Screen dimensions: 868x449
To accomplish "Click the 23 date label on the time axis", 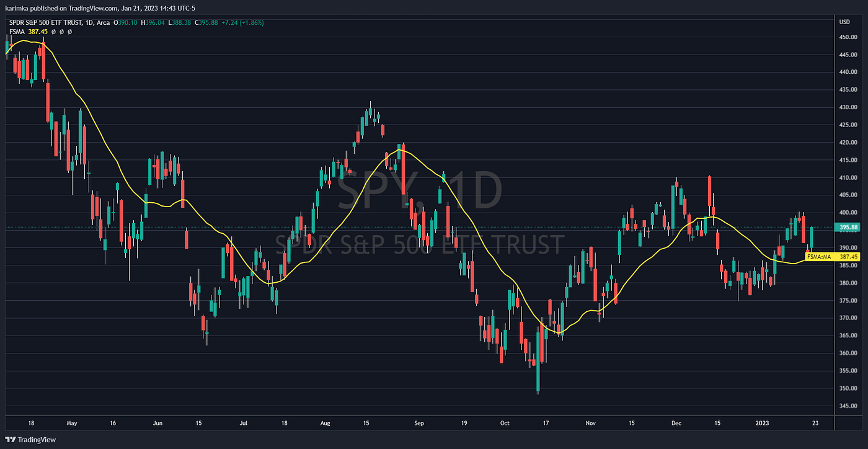I will (x=815, y=424).
